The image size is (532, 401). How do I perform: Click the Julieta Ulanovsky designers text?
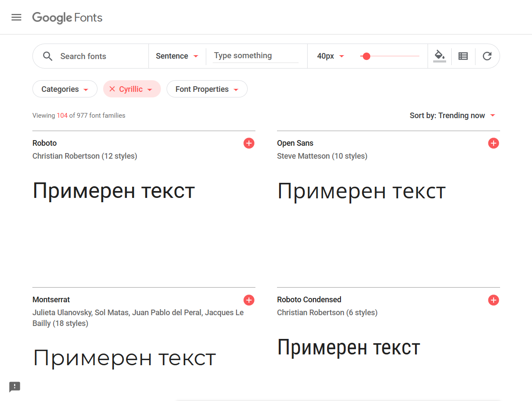coord(138,318)
